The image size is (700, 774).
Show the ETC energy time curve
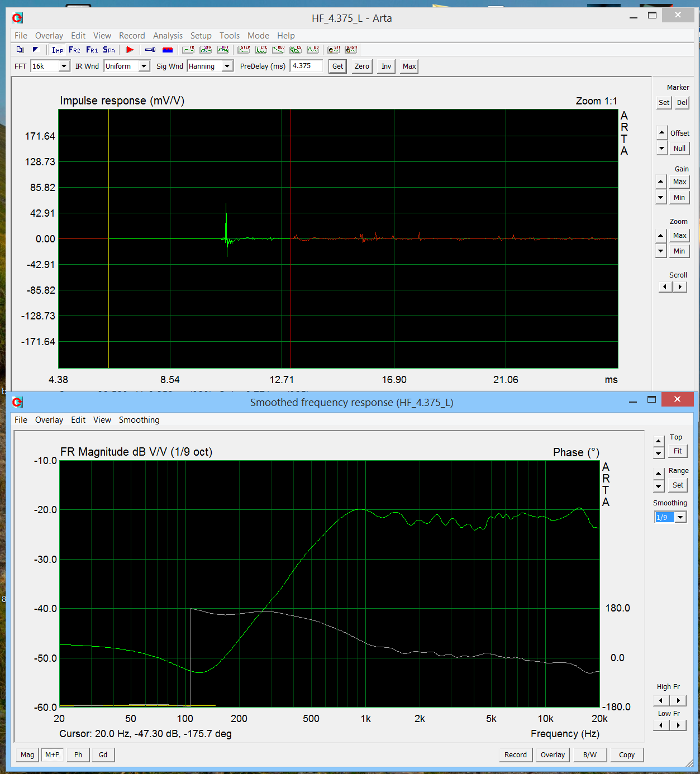pos(261,50)
